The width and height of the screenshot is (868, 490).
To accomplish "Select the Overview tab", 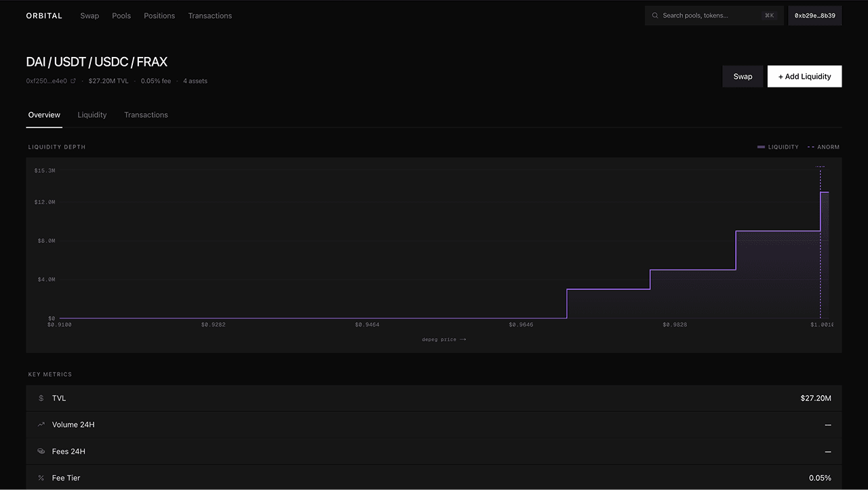I will tap(44, 115).
